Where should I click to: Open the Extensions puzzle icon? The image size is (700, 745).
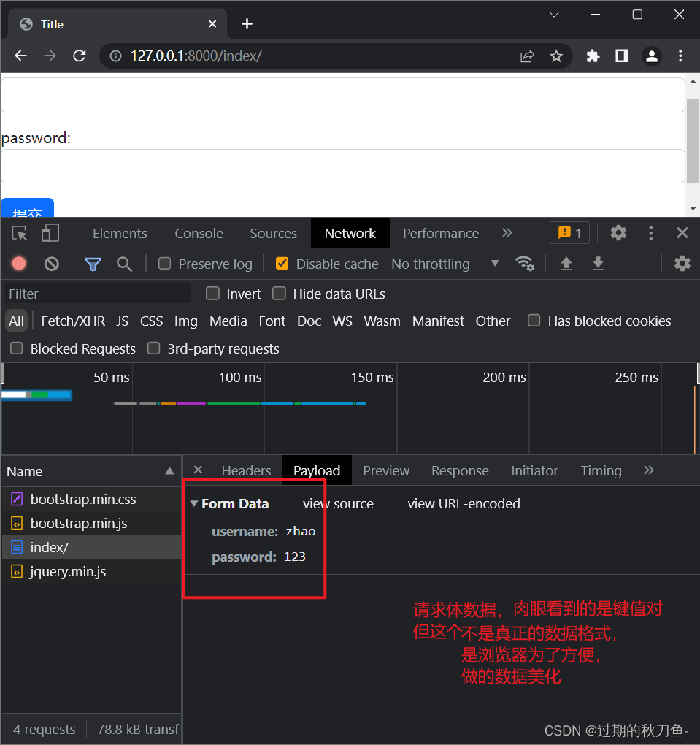pyautogui.click(x=593, y=56)
